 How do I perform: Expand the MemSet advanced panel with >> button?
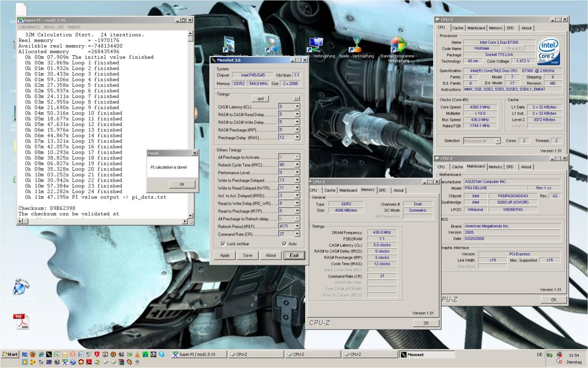297,99
